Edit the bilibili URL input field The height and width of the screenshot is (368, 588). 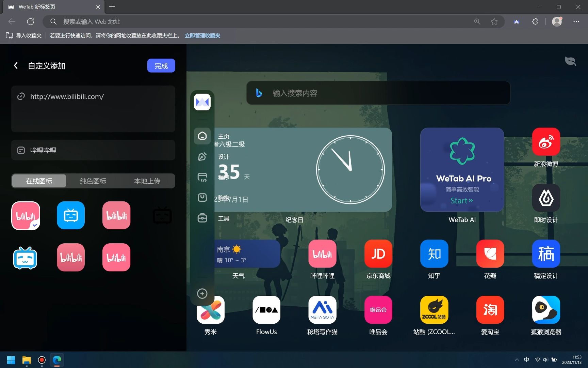click(93, 109)
